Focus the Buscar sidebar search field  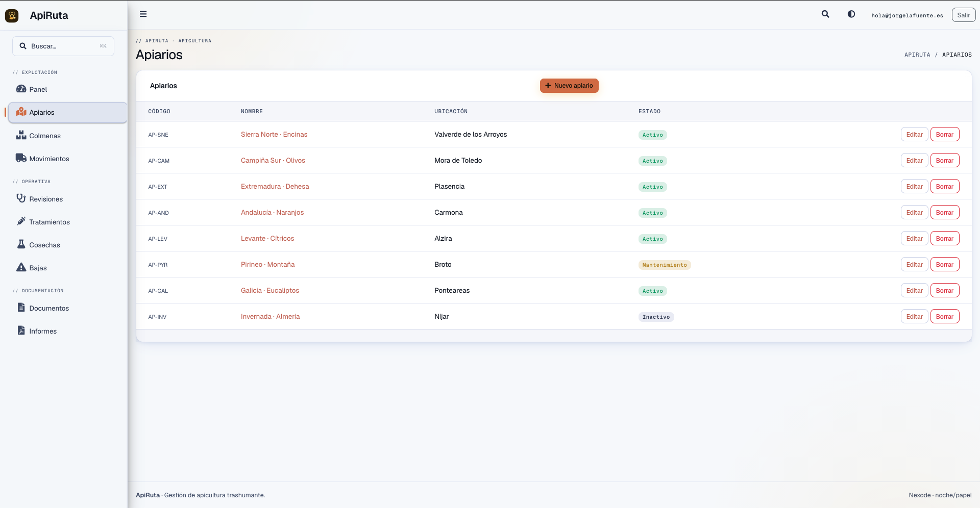(63, 46)
